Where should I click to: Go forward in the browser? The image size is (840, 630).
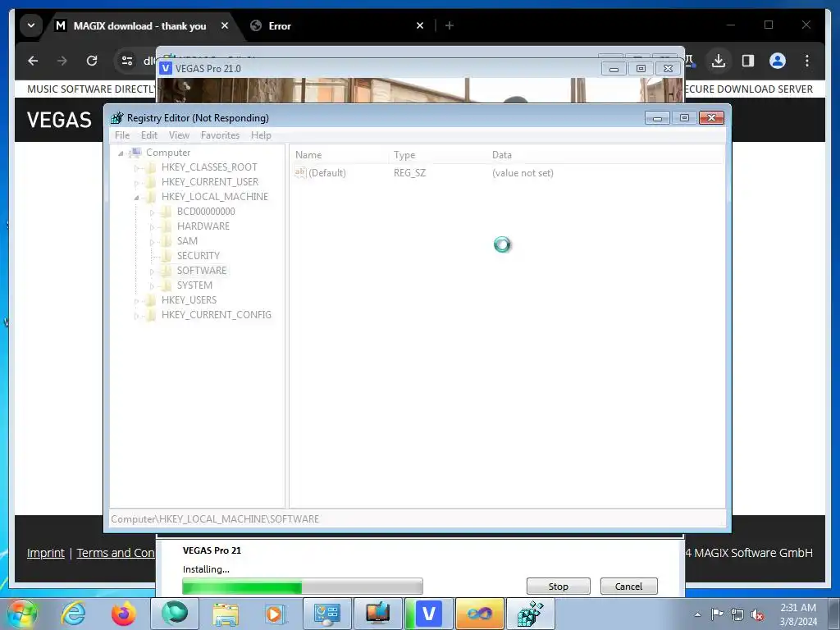[62, 61]
